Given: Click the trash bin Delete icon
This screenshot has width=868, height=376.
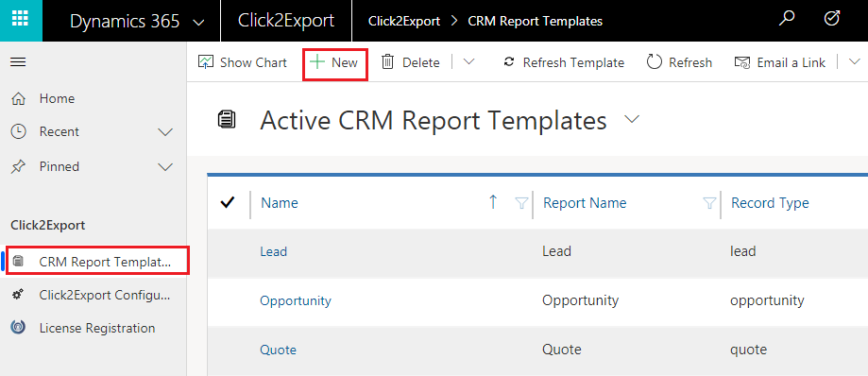Looking at the screenshot, I should [x=388, y=62].
